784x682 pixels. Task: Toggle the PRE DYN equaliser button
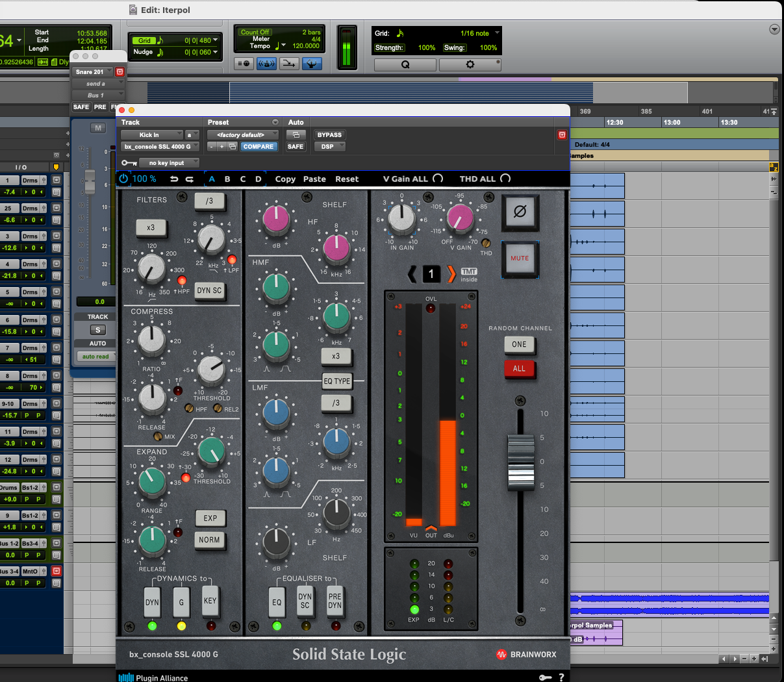[x=335, y=601]
